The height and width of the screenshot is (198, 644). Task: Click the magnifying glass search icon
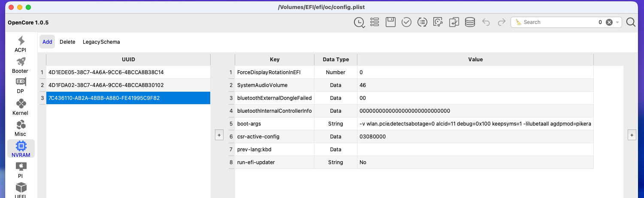pos(631,22)
